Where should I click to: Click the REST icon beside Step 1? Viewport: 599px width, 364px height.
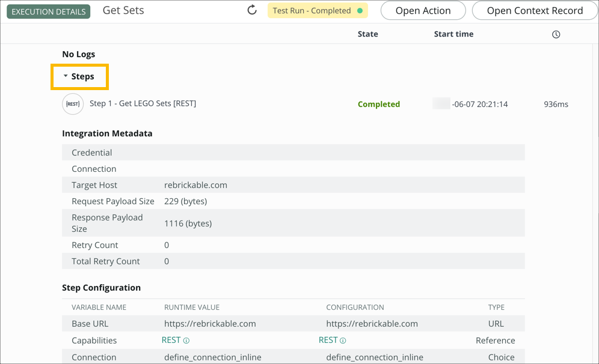pos(73,104)
